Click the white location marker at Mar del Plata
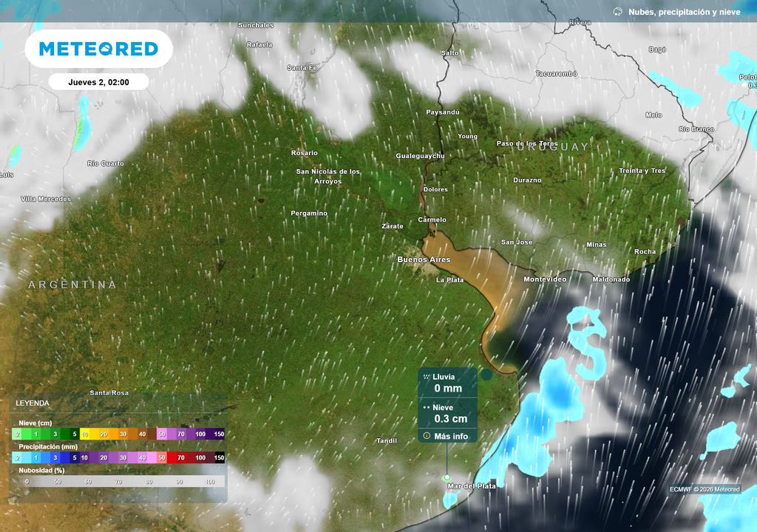 tap(447, 477)
